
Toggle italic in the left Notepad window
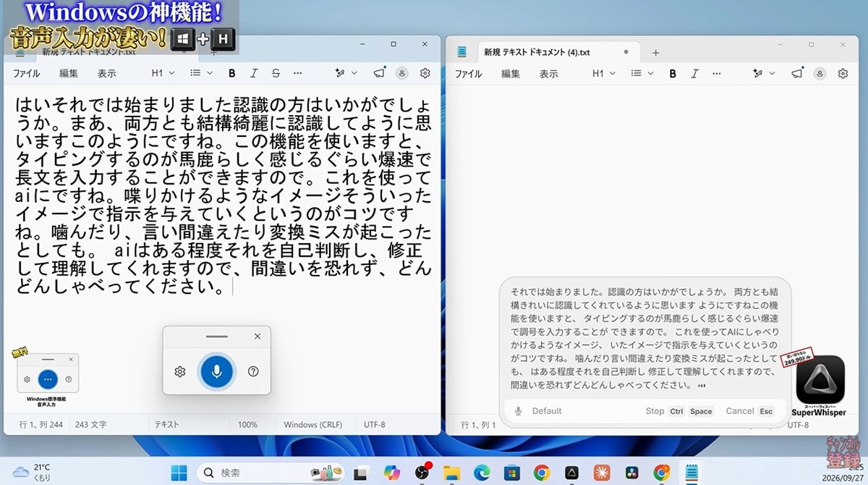(254, 73)
